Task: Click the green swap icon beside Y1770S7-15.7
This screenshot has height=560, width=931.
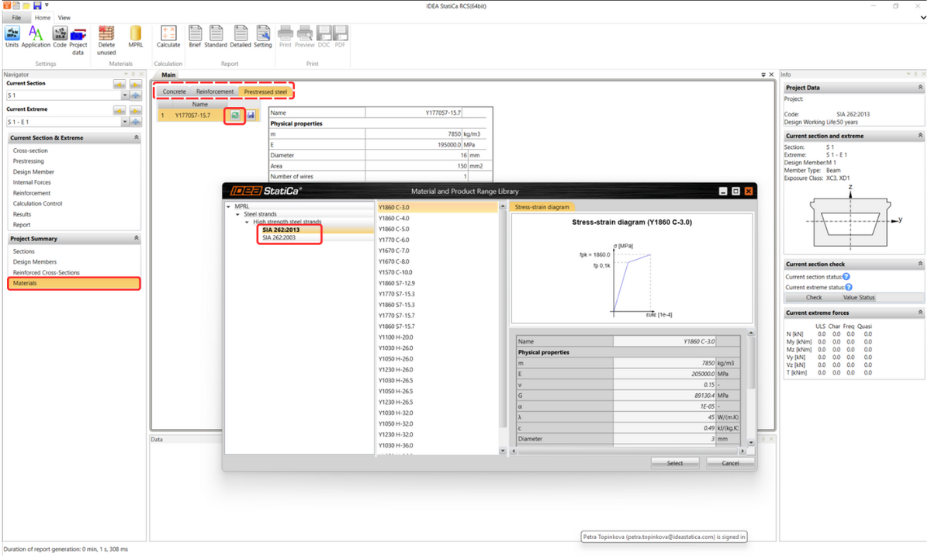Action: tap(234, 114)
